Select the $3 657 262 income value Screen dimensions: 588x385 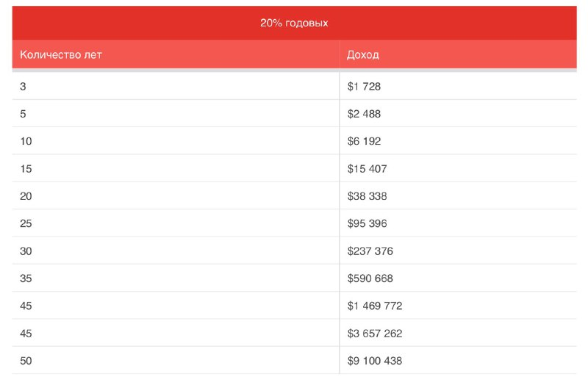pos(375,334)
